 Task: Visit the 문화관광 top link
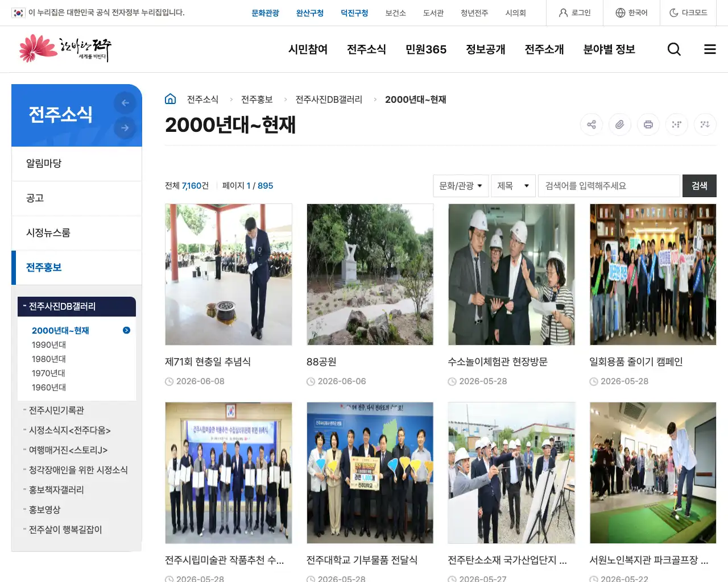266,13
